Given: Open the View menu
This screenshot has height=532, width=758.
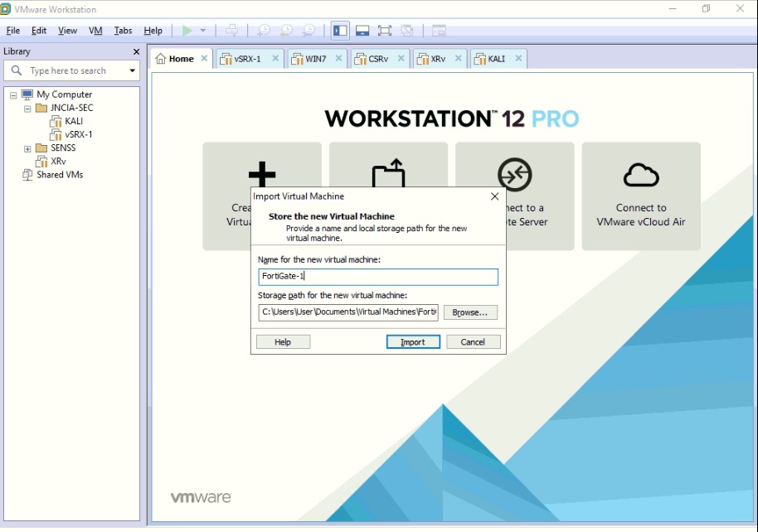Looking at the screenshot, I should [68, 31].
